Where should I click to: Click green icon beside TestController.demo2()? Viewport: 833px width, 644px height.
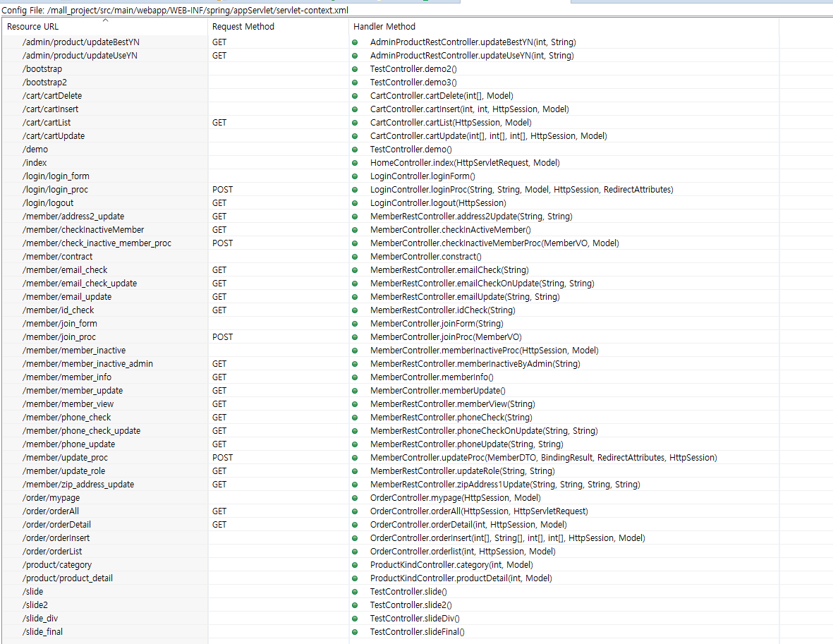pyautogui.click(x=355, y=69)
